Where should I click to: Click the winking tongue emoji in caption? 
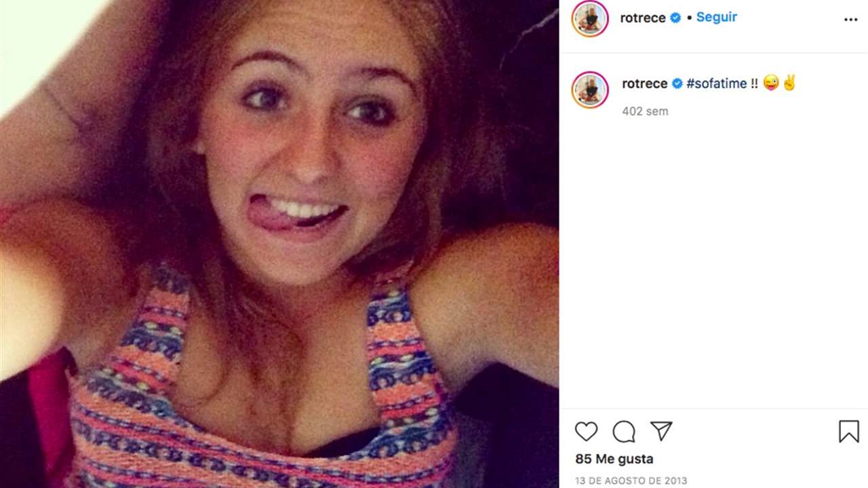(x=771, y=83)
